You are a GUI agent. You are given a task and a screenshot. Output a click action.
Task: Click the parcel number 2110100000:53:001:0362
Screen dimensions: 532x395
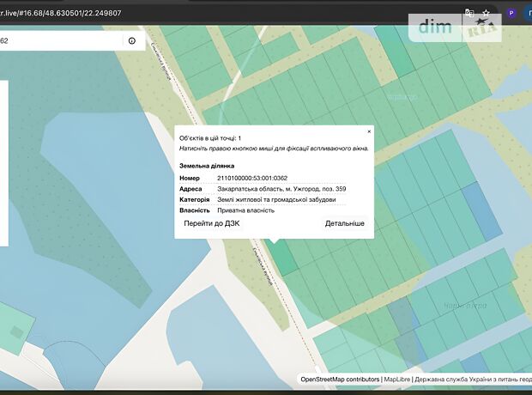(252, 177)
